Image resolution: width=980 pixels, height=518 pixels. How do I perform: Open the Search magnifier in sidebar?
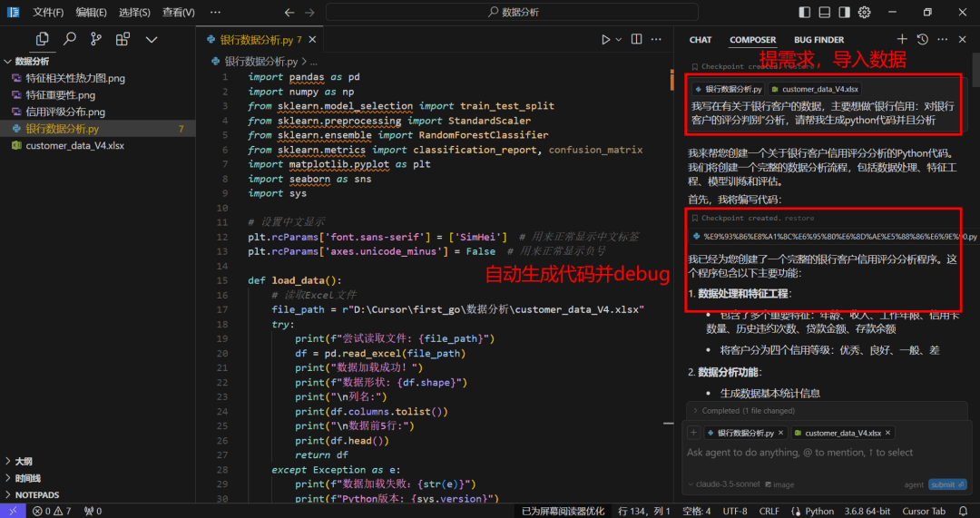pos(69,39)
